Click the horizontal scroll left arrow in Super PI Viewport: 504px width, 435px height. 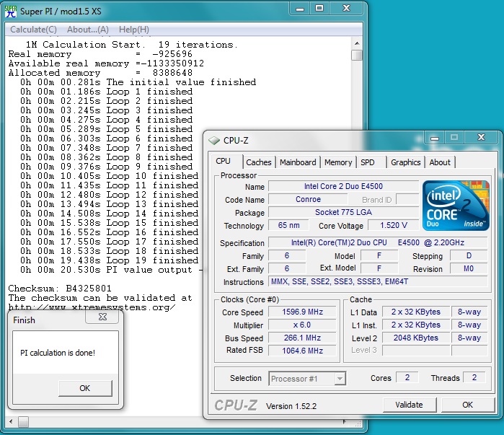[12, 421]
